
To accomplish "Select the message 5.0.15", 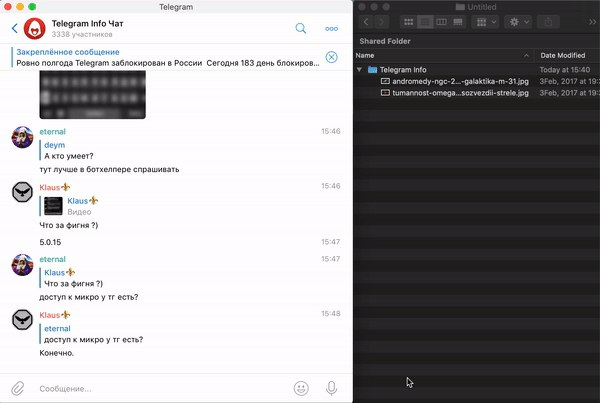I will pyautogui.click(x=50, y=242).
